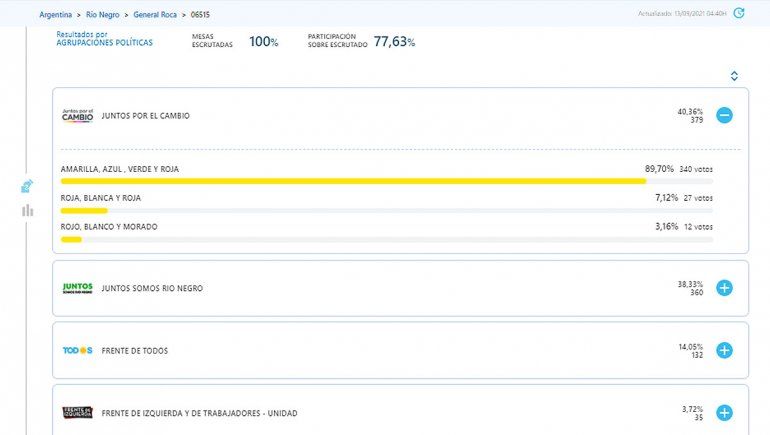This screenshot has width=770, height=435.
Task: Select the Roja, Blanca y Roja list row
Action: (386, 198)
